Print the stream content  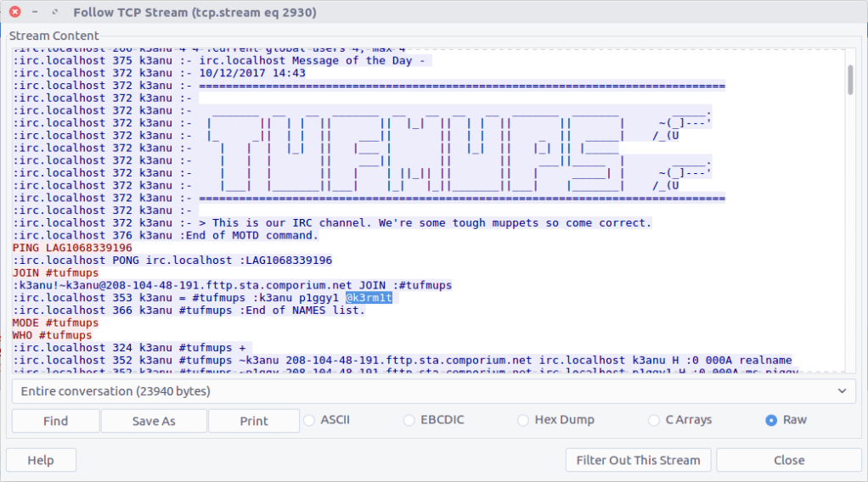tap(253, 421)
